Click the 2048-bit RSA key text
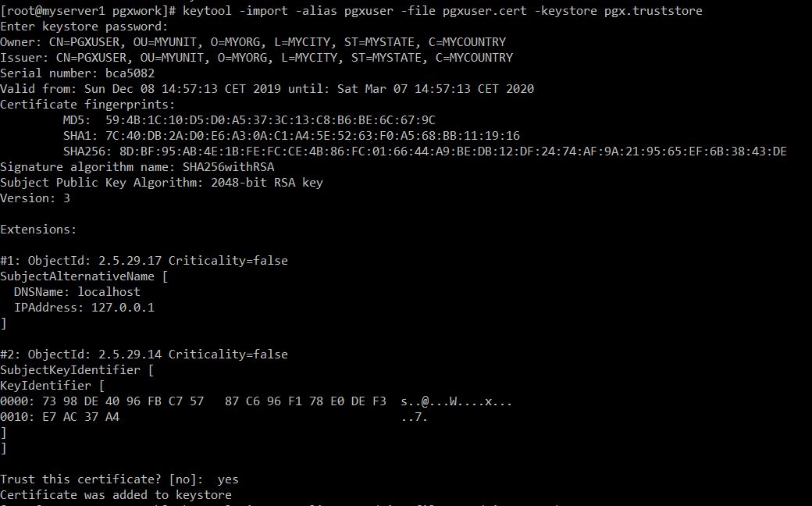812x506 pixels. [x=267, y=182]
